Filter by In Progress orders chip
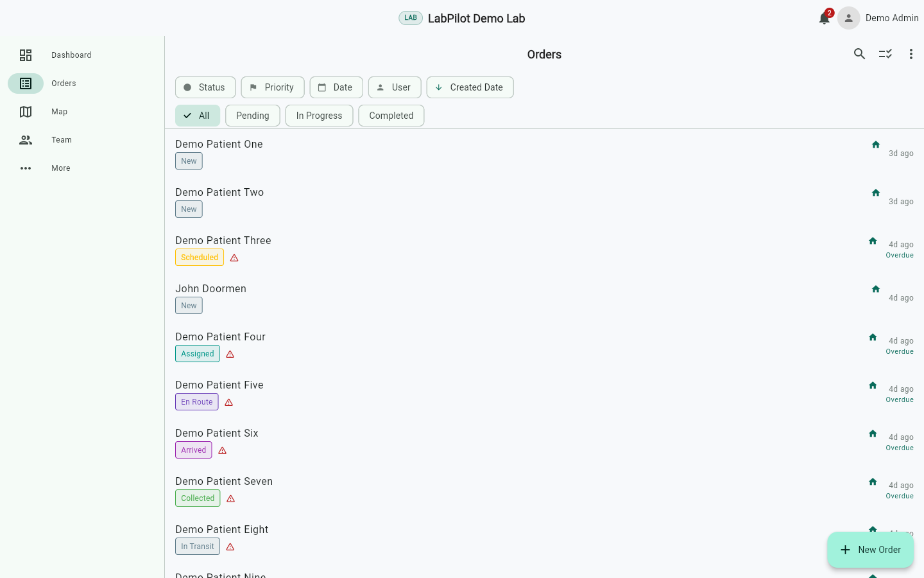The width and height of the screenshot is (924, 578). point(320,116)
